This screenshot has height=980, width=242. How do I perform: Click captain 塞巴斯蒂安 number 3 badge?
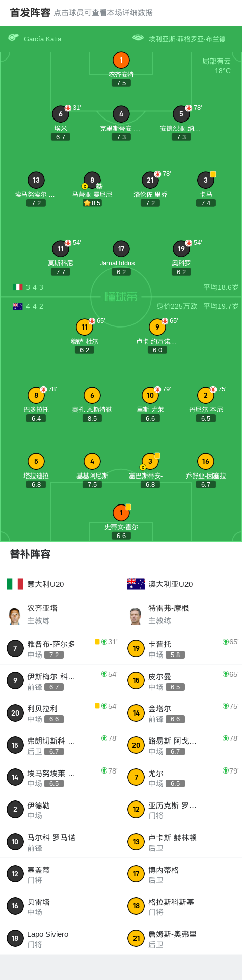coord(150,461)
